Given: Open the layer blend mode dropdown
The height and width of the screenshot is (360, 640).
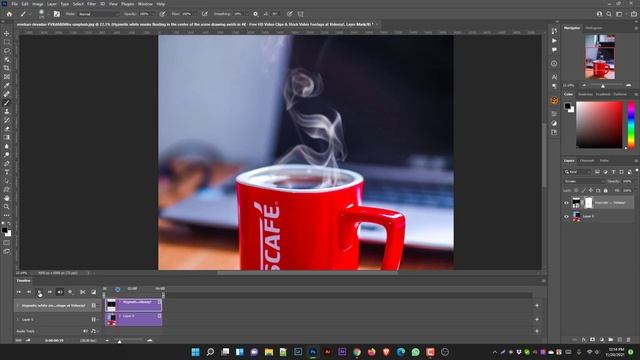Looking at the screenshot, I should [583, 181].
